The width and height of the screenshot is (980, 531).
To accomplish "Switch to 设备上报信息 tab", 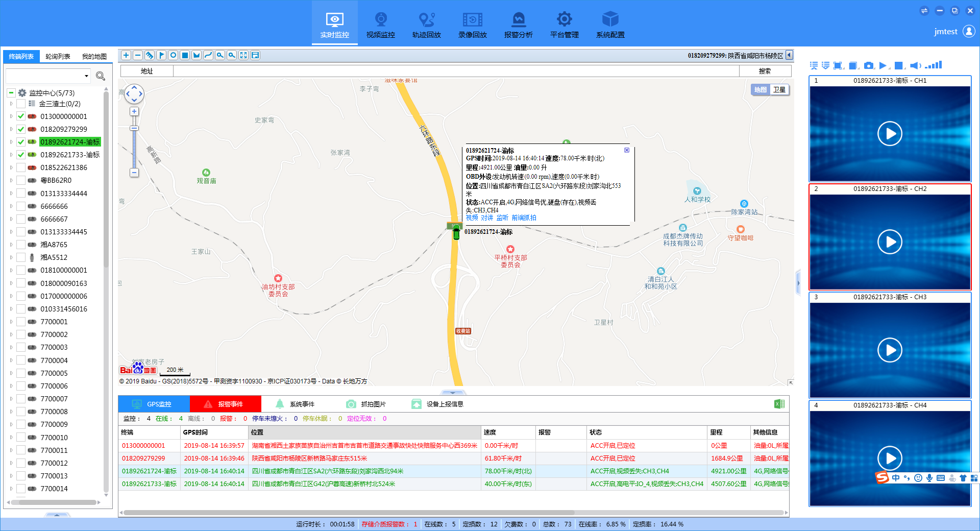I will tap(438, 404).
